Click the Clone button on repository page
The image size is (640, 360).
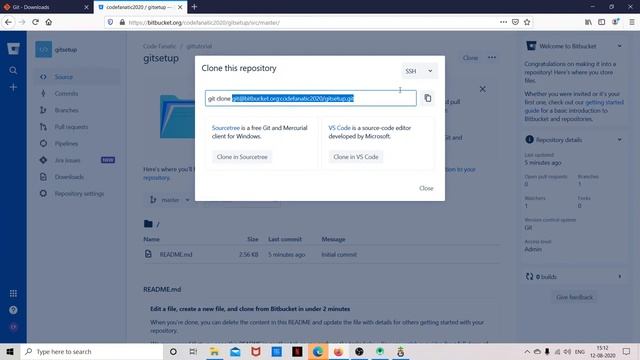pos(470,58)
